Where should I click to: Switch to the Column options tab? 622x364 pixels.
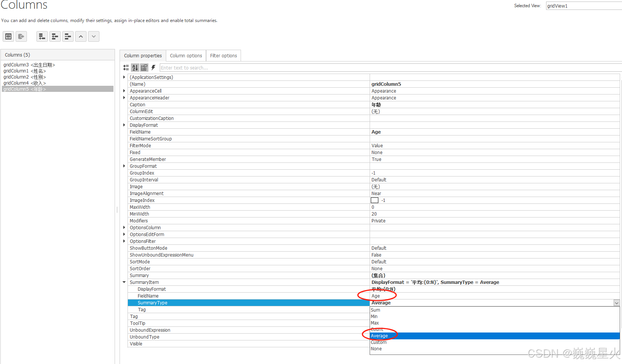(x=186, y=55)
